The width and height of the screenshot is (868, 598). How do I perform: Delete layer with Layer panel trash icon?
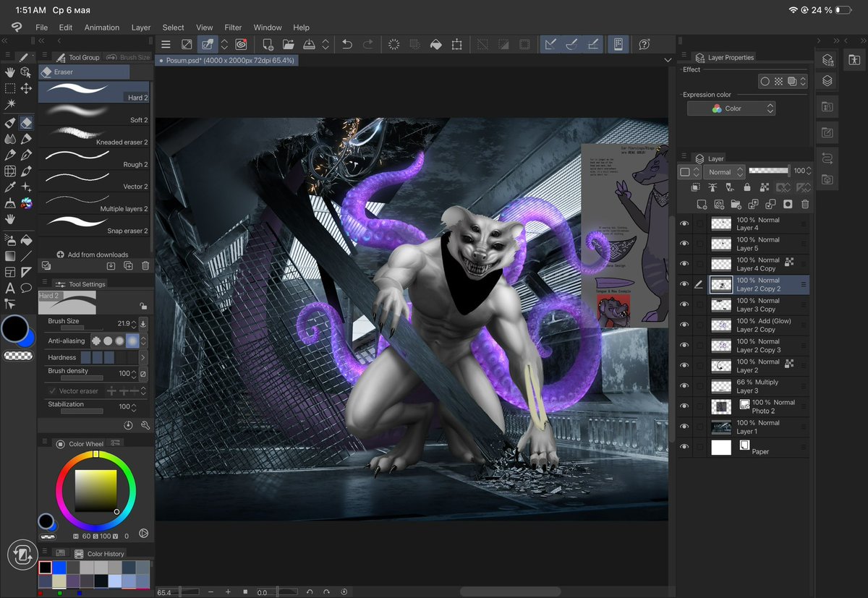(805, 205)
